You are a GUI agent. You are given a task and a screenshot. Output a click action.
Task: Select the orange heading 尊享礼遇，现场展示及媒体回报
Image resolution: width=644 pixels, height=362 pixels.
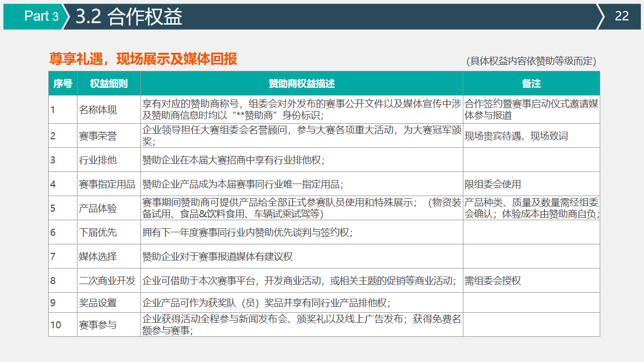click(143, 59)
